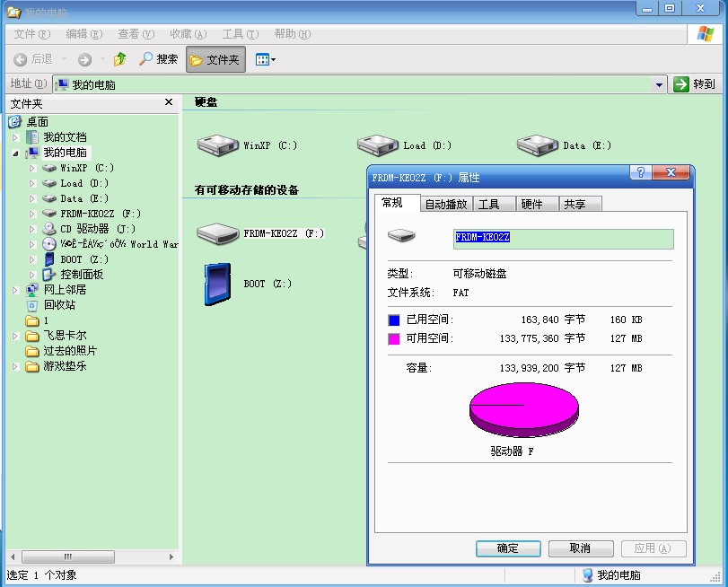Expand the Data (E:) tree node
This screenshot has height=587, width=728.
click(32, 198)
